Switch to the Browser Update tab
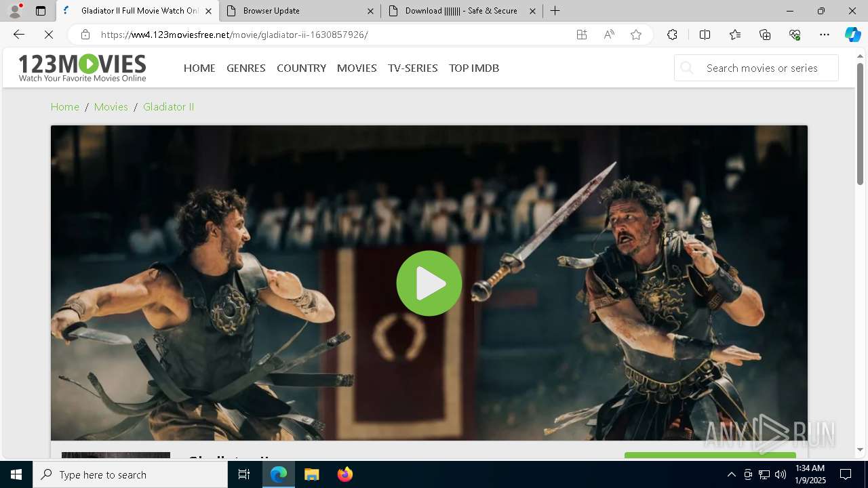This screenshot has height=488, width=868. [x=300, y=11]
